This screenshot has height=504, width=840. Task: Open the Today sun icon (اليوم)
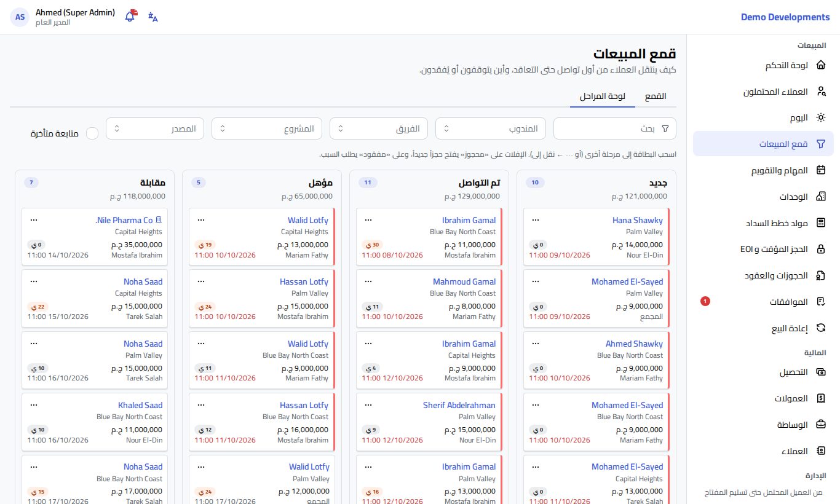pos(820,117)
